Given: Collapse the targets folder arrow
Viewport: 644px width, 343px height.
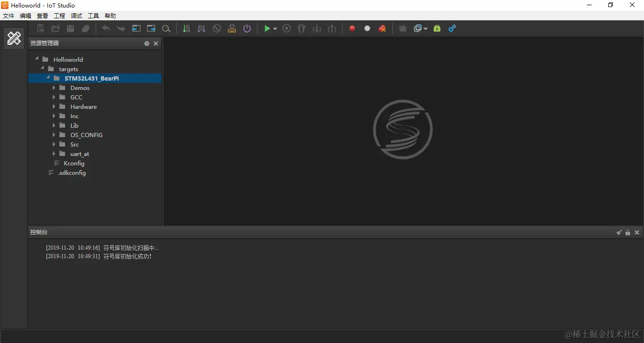Looking at the screenshot, I should point(42,68).
